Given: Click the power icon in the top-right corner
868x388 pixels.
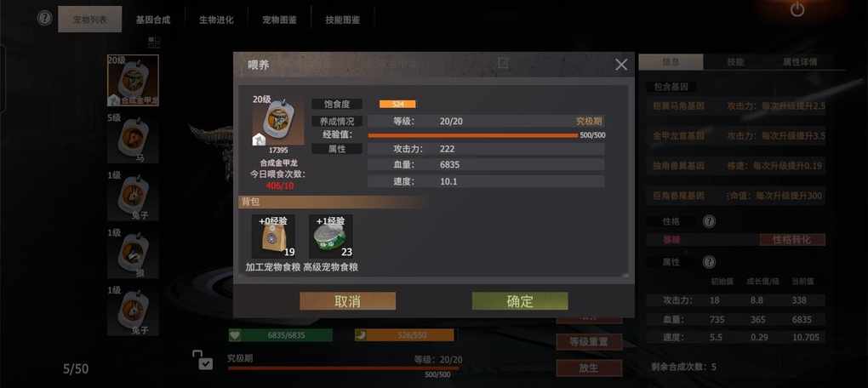Looking at the screenshot, I should click(x=797, y=9).
